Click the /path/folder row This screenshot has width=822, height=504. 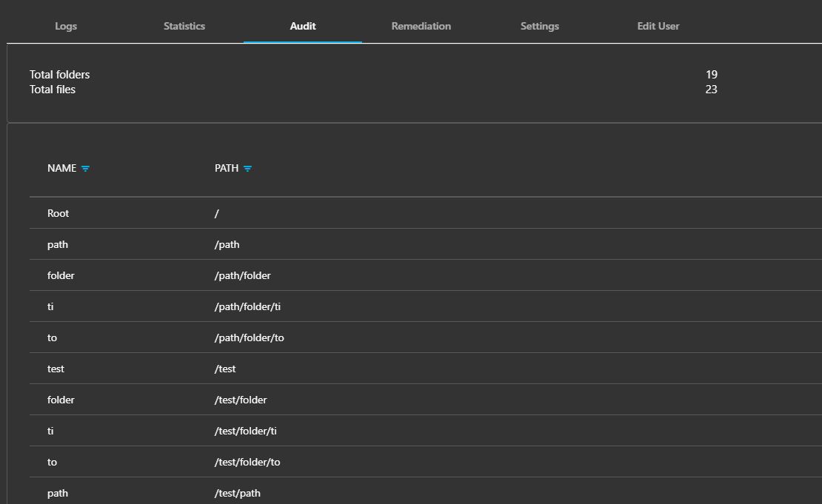click(426, 275)
